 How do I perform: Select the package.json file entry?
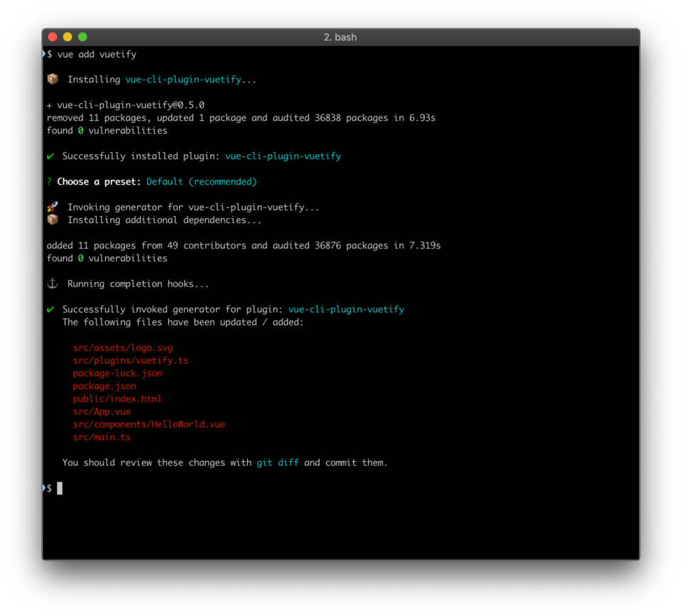[104, 386]
